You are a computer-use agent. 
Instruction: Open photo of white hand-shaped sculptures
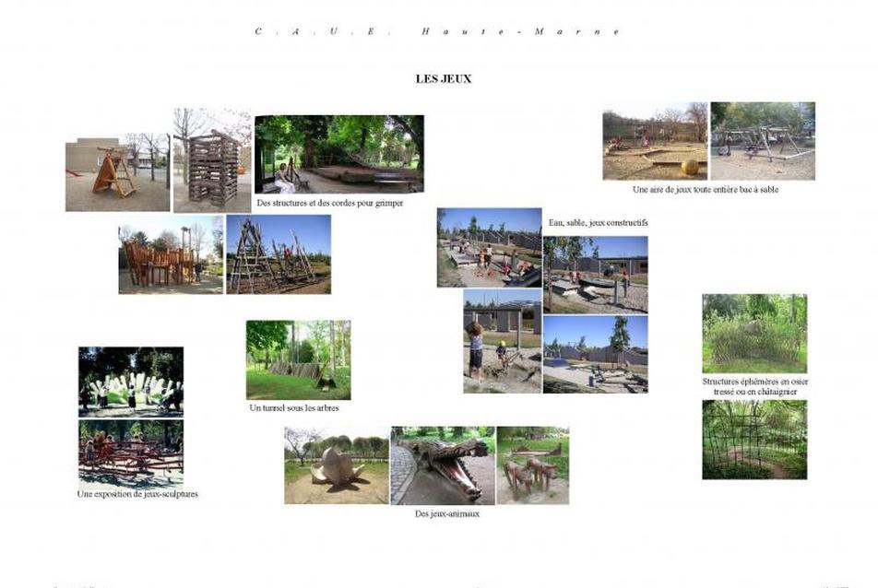131,382
